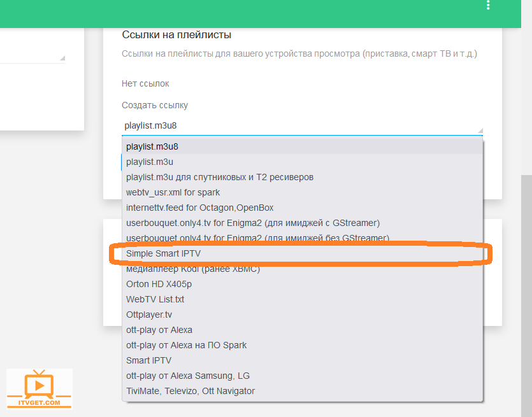This screenshot has width=532, height=417.
Task: Choose the playlist.m3u option
Action: (x=302, y=162)
